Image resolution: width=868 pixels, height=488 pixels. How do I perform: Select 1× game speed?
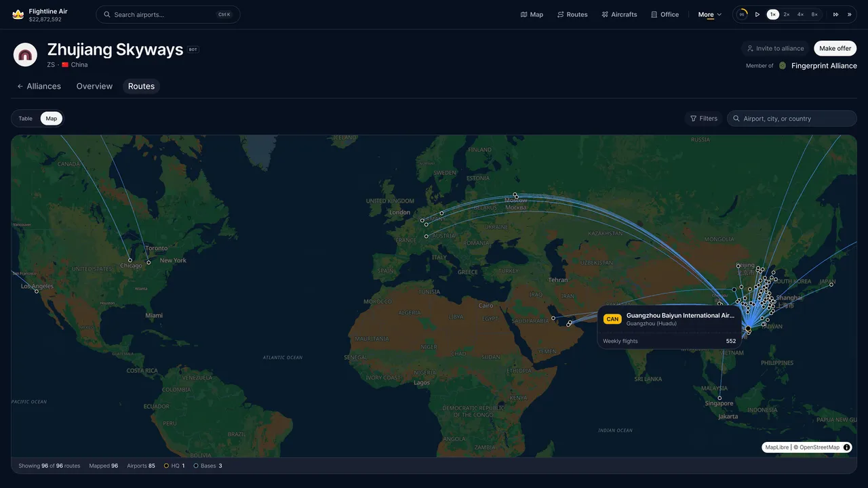click(x=772, y=14)
